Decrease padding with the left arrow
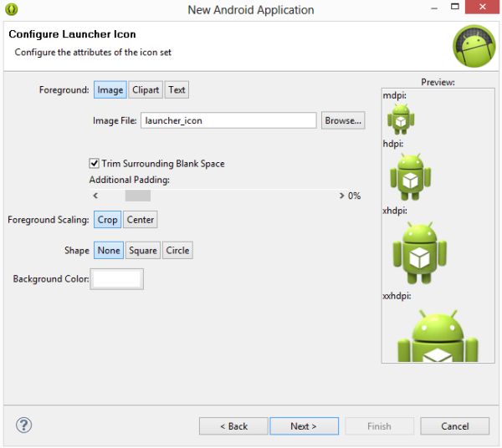 pos(95,196)
